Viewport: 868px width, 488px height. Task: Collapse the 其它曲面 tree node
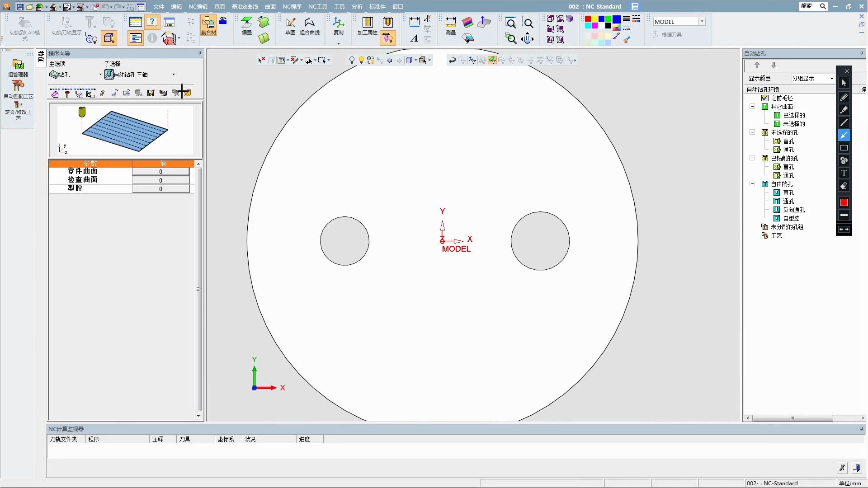coord(752,107)
